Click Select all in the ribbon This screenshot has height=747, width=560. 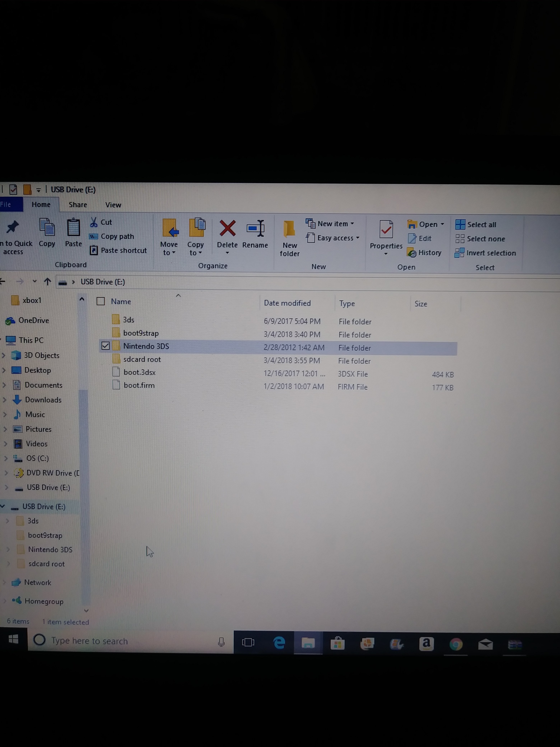pos(476,225)
